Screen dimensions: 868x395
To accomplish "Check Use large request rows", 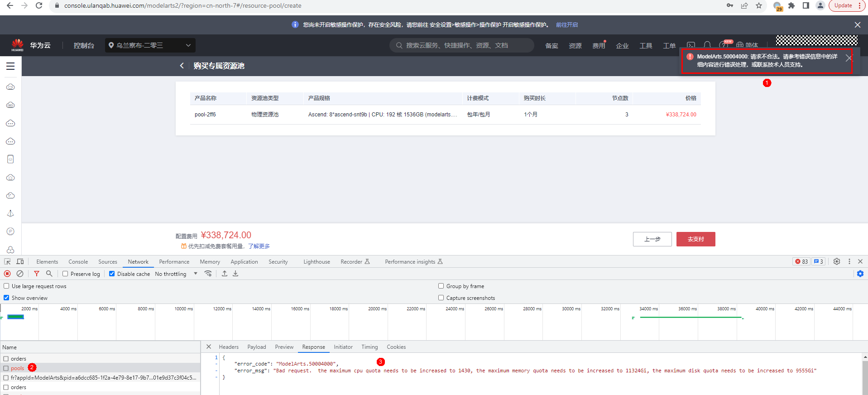I will (6, 286).
